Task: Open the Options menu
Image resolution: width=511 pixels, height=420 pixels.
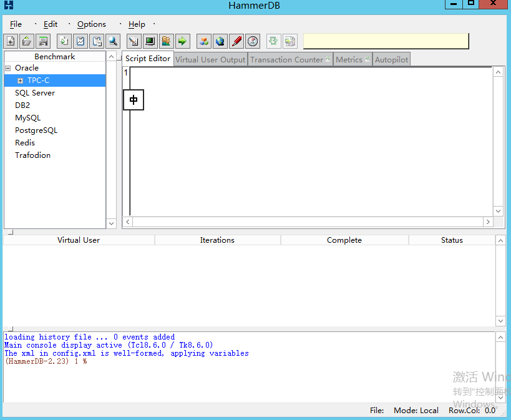Action: pos(91,24)
